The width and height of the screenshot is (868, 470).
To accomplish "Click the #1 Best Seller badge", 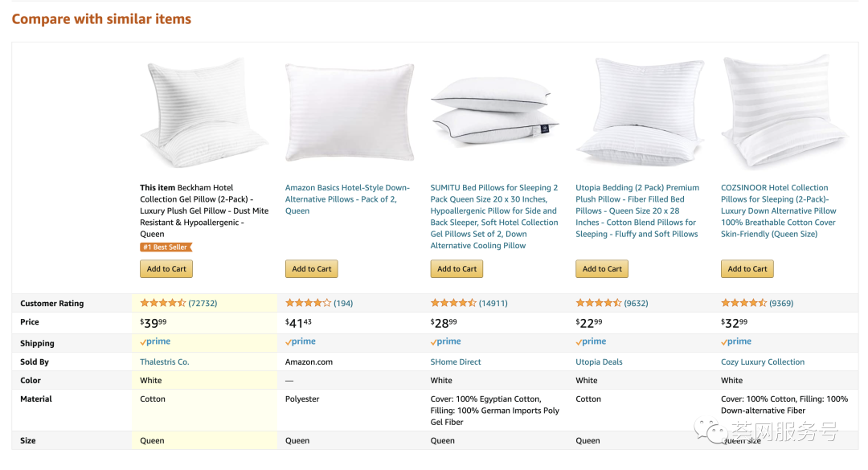I will point(166,247).
